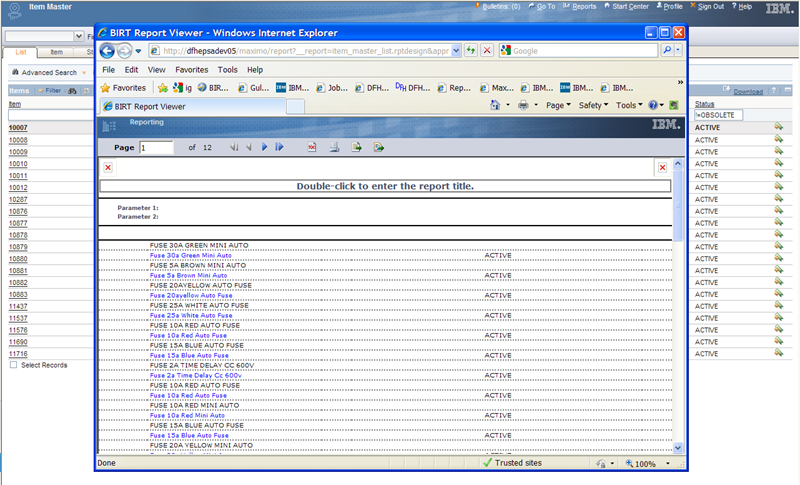800x485 pixels.
Task: Click the IE forward button
Action: (124, 51)
